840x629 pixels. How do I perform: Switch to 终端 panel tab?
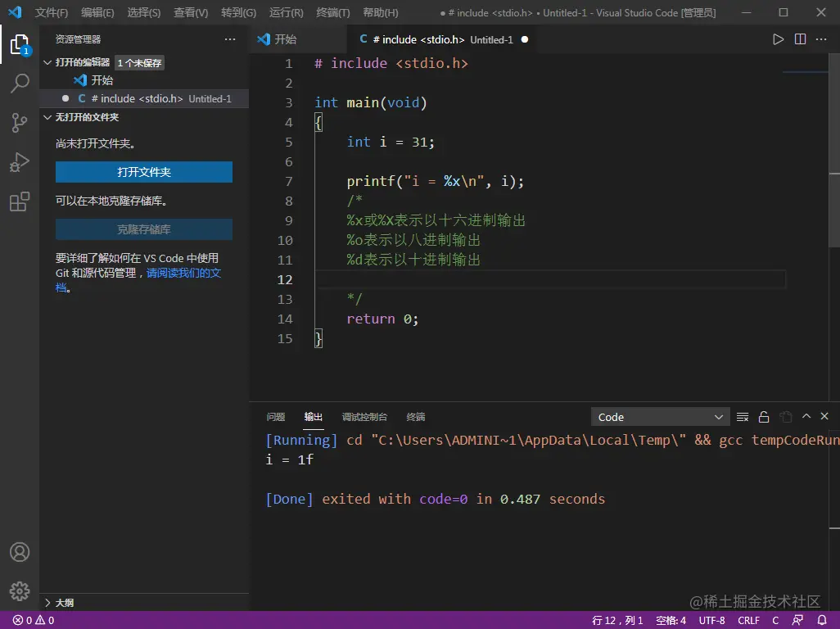pos(416,417)
